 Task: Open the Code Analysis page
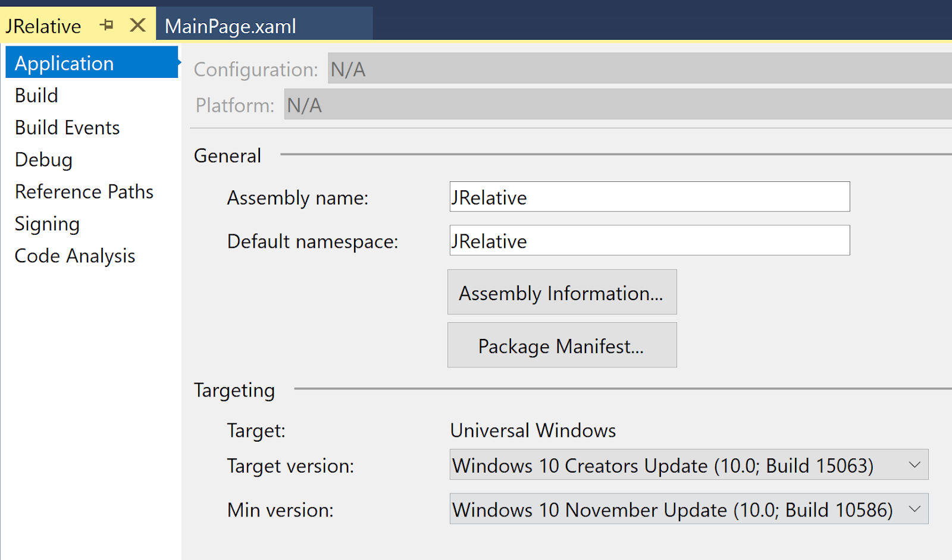75,256
